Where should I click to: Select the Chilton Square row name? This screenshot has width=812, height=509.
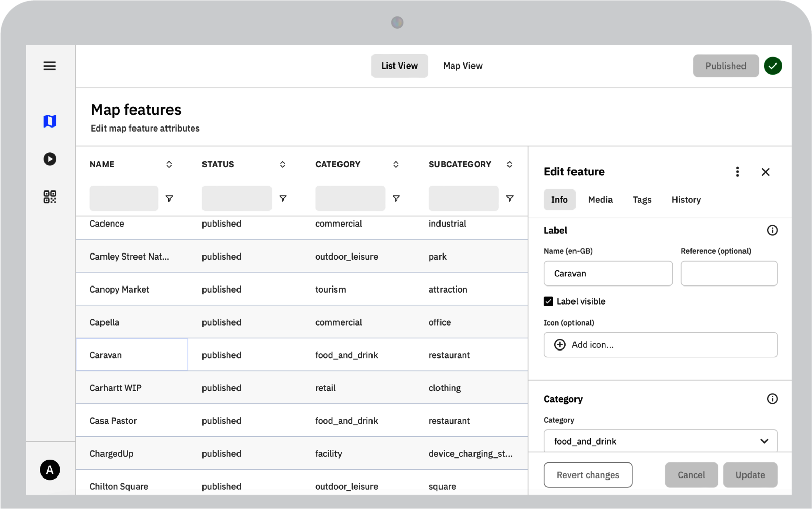[119, 486]
